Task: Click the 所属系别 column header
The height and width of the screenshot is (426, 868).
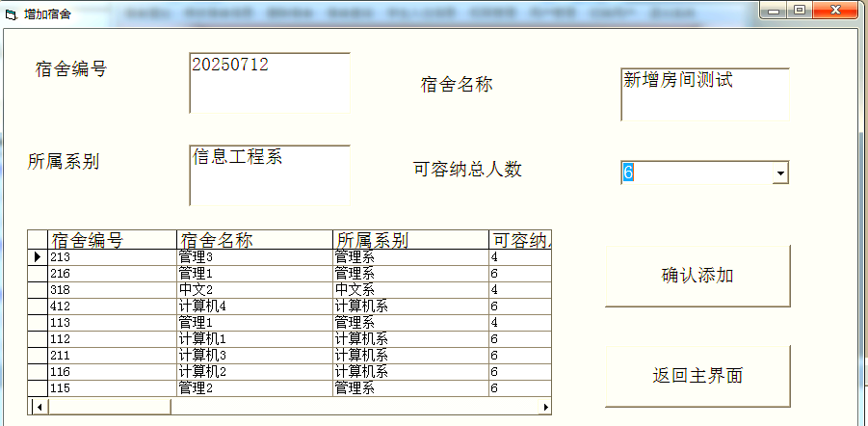Action: (x=410, y=240)
